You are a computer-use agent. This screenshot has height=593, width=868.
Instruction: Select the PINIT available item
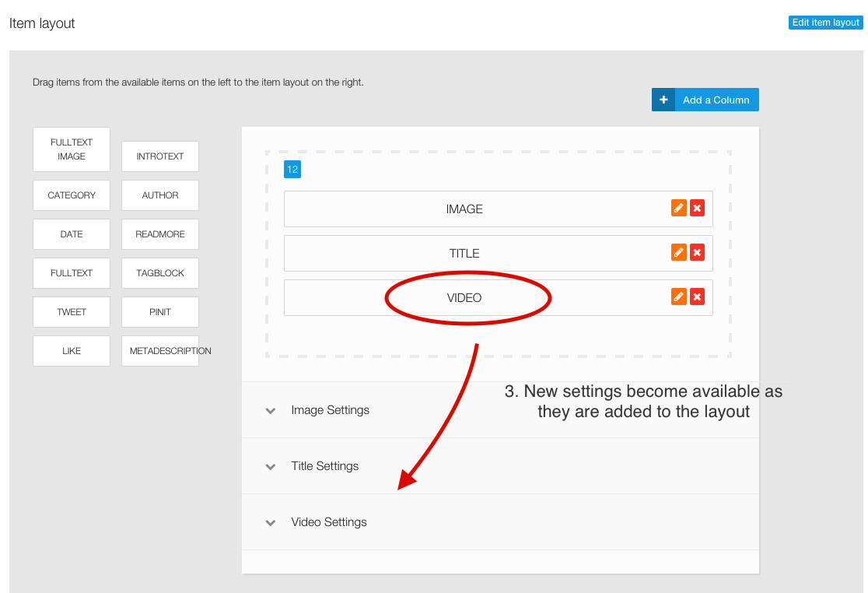[x=160, y=312]
